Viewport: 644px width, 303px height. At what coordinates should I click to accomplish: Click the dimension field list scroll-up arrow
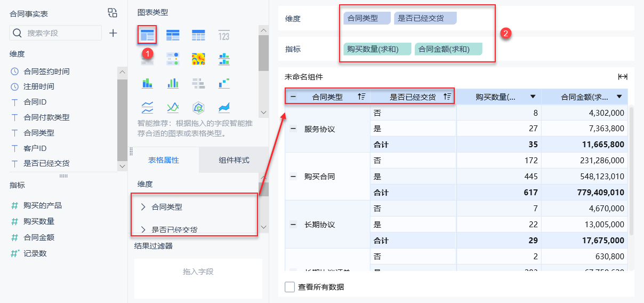point(123,72)
